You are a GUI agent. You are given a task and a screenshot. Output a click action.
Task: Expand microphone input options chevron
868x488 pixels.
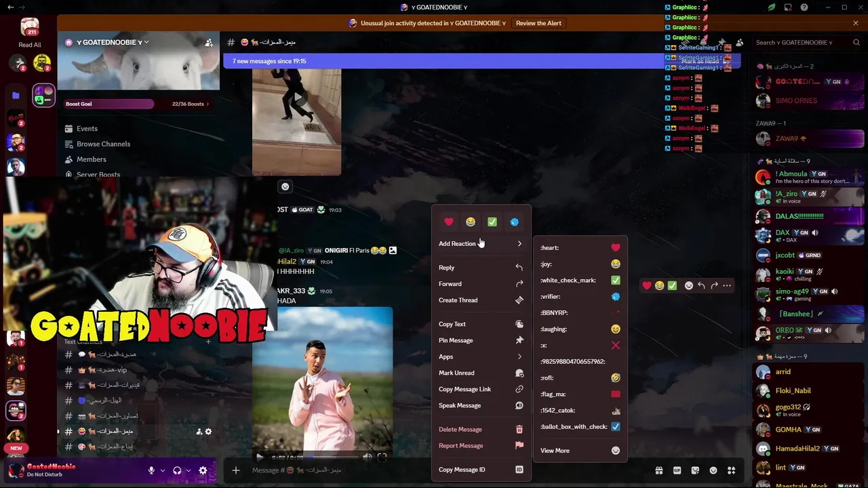point(162,470)
